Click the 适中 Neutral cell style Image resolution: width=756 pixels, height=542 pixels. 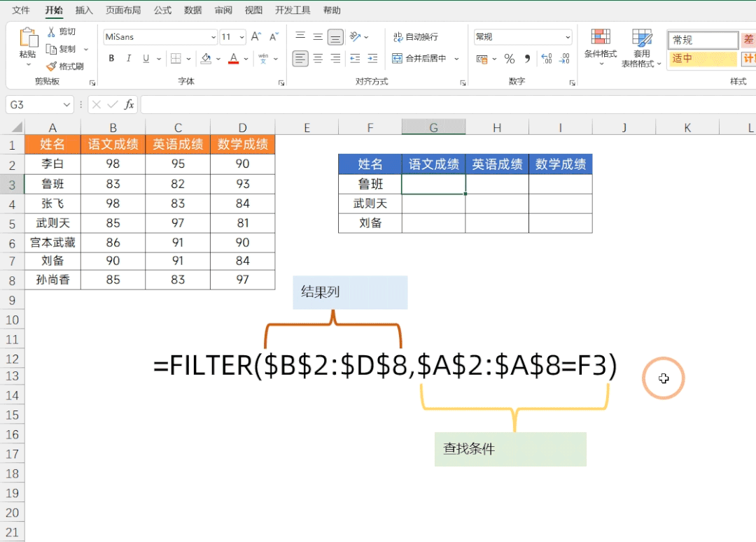[x=703, y=59]
